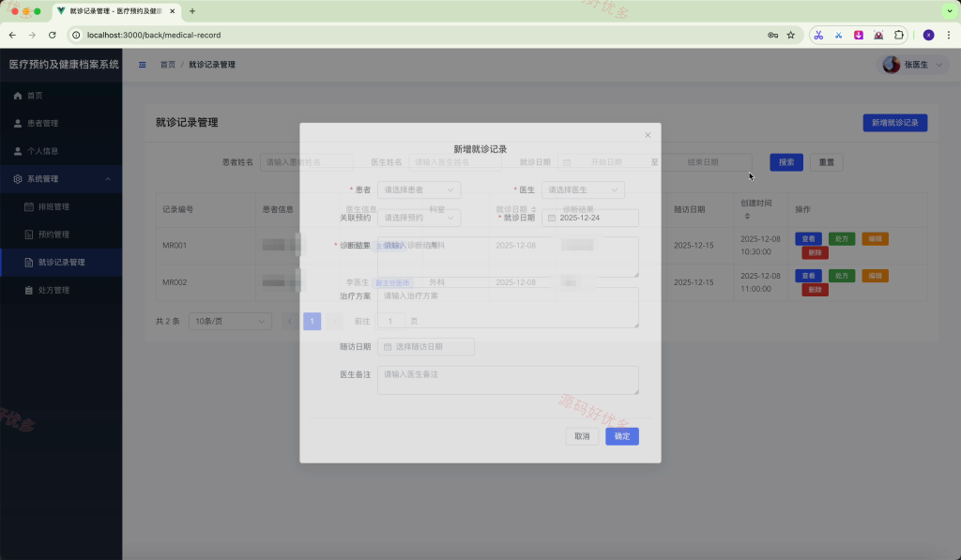961x560 pixels.
Task: Open the 10条/页 page size dropdown
Action: click(x=230, y=321)
